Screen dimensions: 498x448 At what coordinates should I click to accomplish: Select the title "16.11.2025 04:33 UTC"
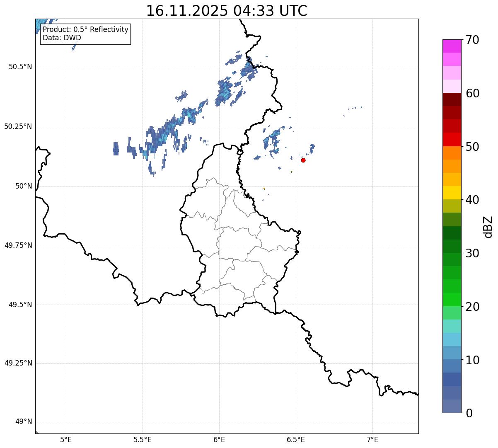click(227, 11)
